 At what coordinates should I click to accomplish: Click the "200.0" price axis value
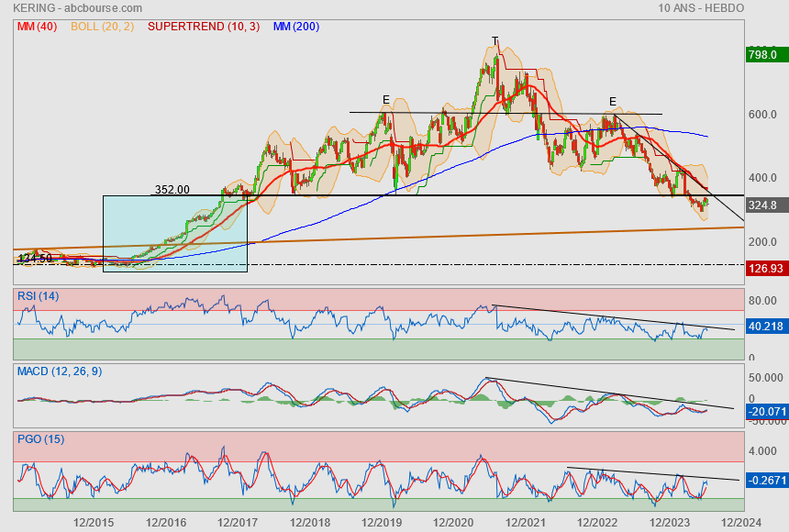[x=762, y=242]
